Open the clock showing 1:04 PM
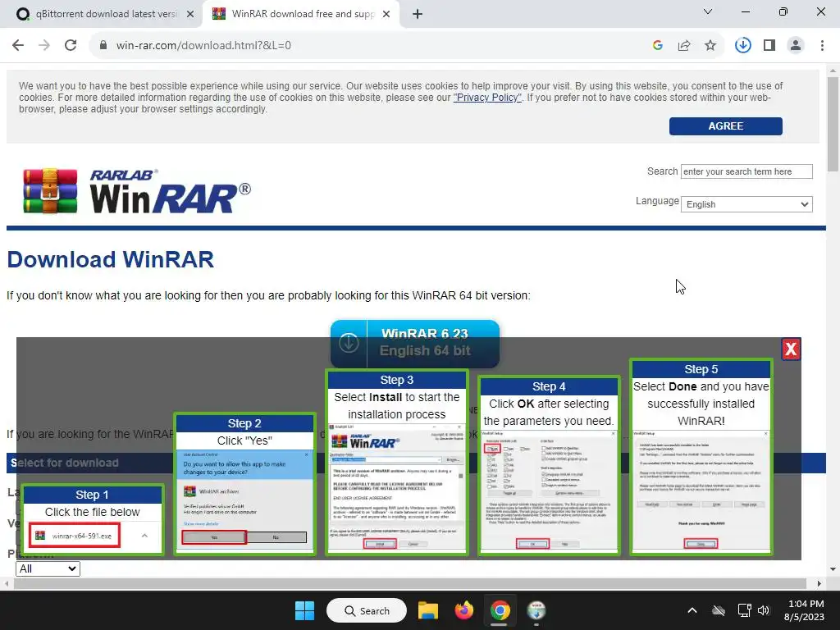 coord(804,610)
